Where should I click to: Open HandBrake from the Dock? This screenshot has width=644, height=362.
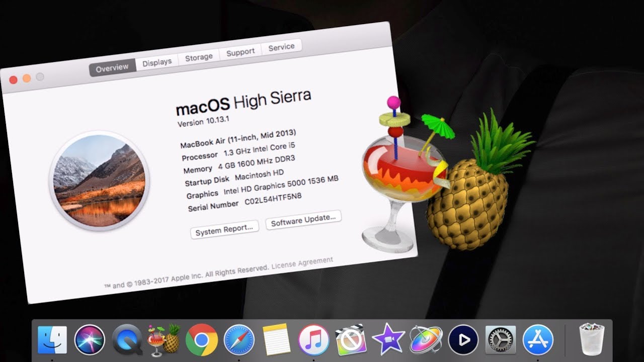164,340
